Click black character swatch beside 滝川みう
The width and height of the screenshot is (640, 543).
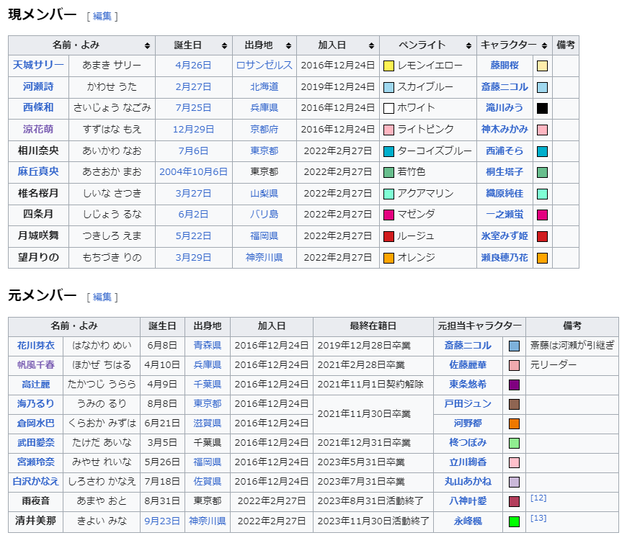pos(542,108)
